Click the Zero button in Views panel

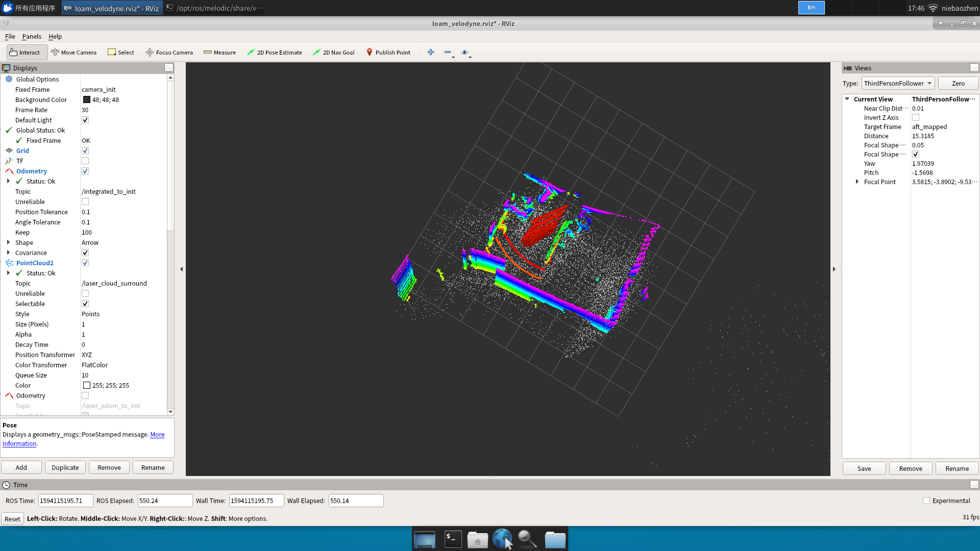click(x=958, y=83)
